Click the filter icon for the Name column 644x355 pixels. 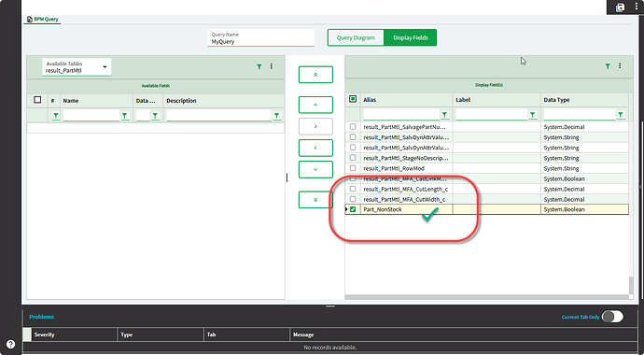coord(124,116)
